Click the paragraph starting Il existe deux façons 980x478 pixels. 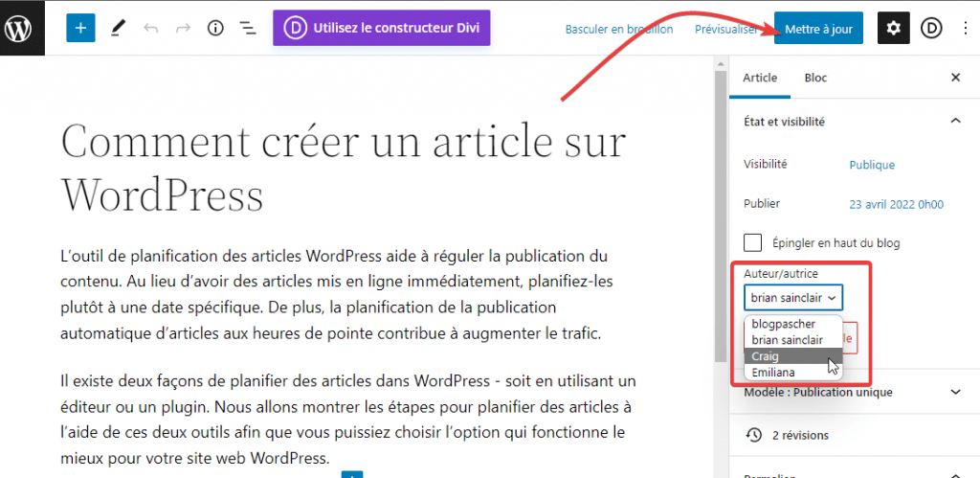point(348,419)
